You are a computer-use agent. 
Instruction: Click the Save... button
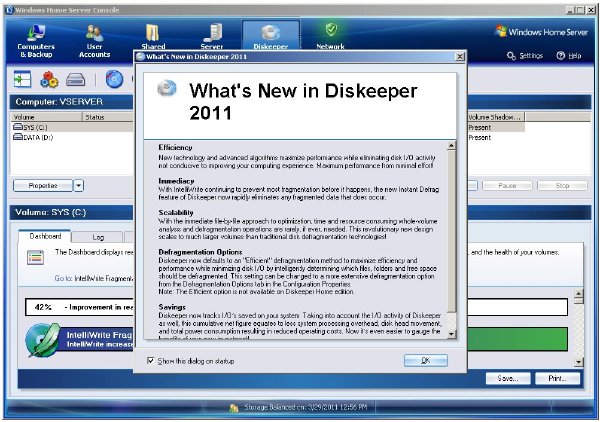point(508,378)
